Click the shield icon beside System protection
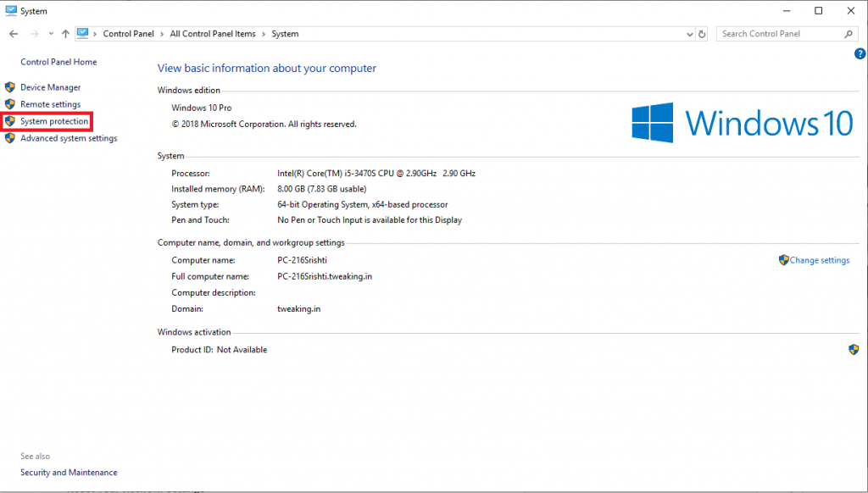Image resolution: width=868 pixels, height=493 pixels. [10, 121]
